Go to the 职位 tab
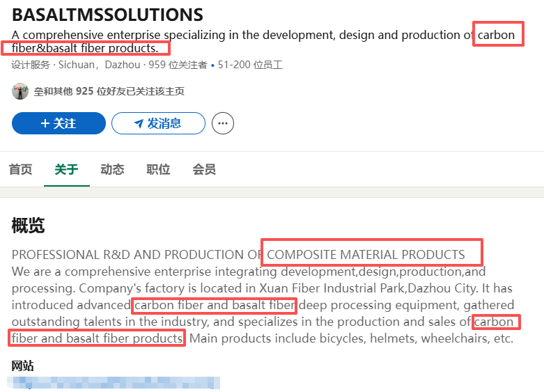 (x=158, y=169)
